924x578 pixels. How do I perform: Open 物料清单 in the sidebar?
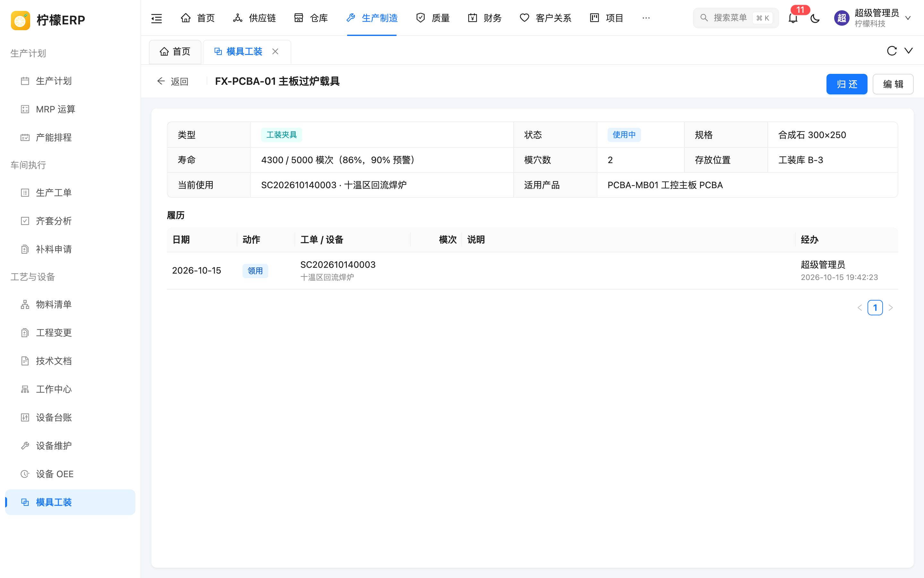click(x=70, y=304)
